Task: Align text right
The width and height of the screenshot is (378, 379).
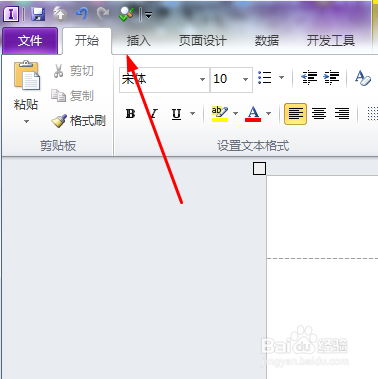Action: pyautogui.click(x=342, y=114)
